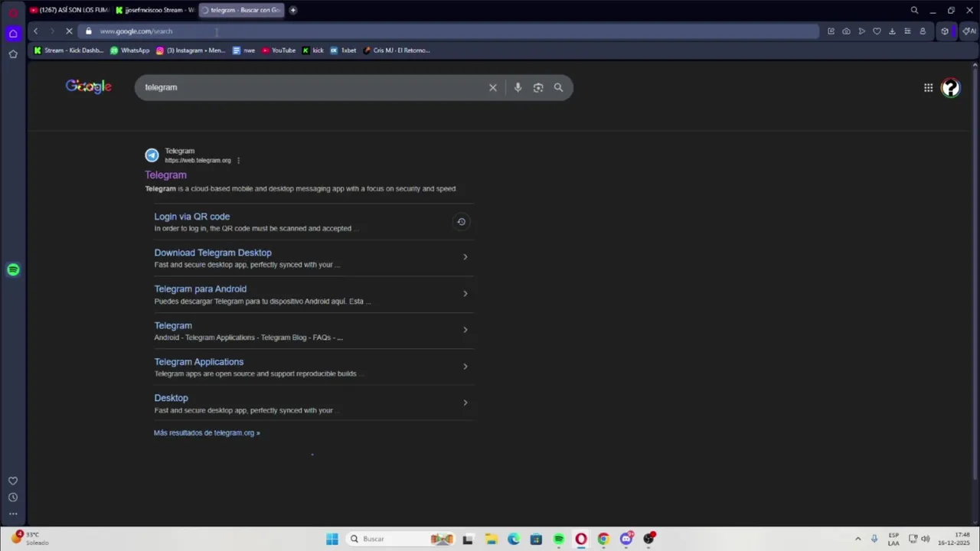This screenshot has width=980, height=551.
Task: Open the YouTube bookmark
Action: coord(279,51)
